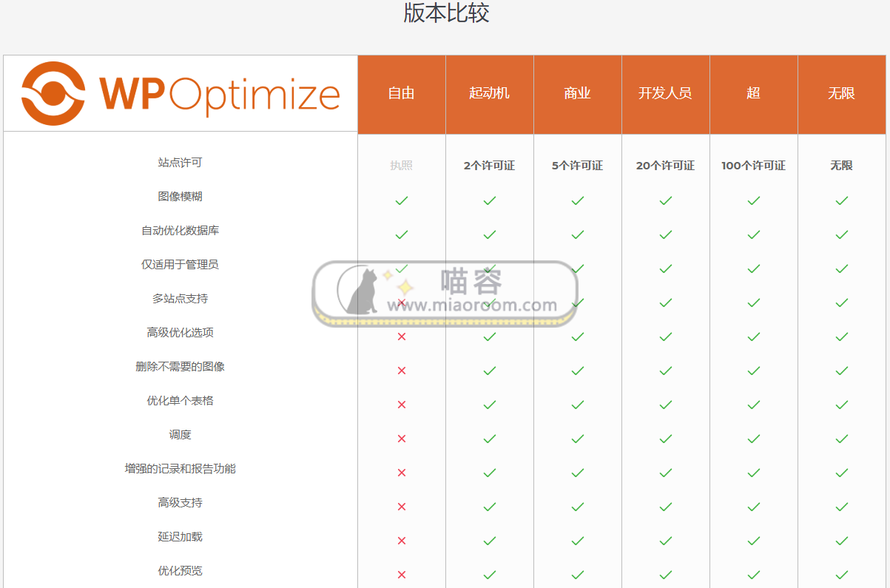The height and width of the screenshot is (588, 890).
Task: Click the 优化预览 row label
Action: tap(180, 571)
